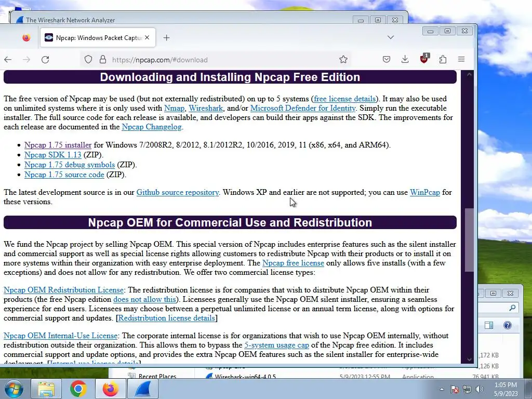Click the page scrollbar up arrow
Screen dimensions: 532x399
[x=469, y=74]
